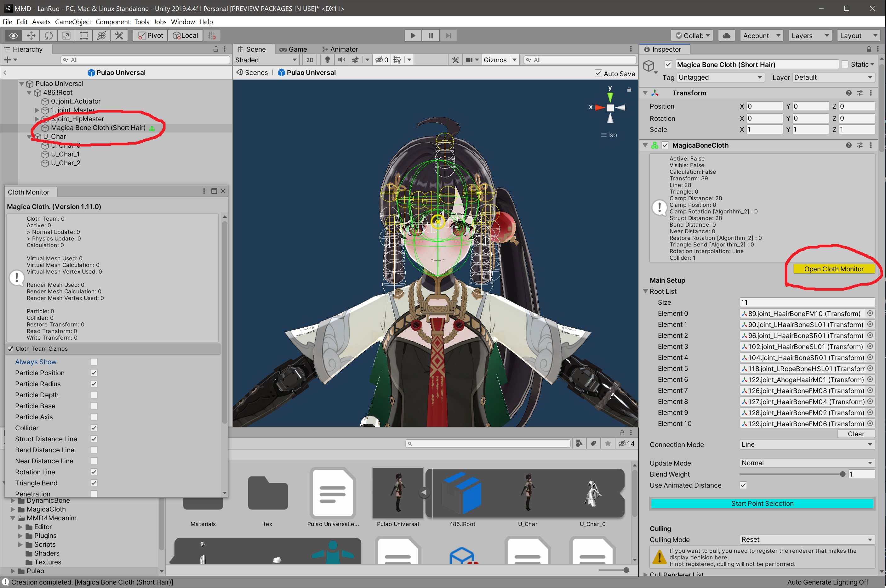The width and height of the screenshot is (886, 588).
Task: Select the Move tool in toolbar
Action: pos(31,36)
